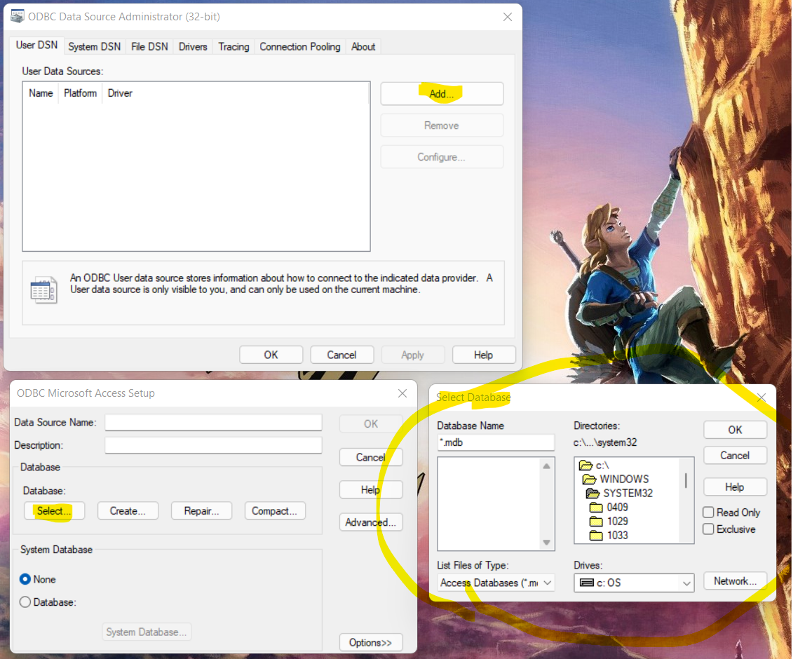
Task: Select the SYSTEM32 folder in Directories
Action: [x=619, y=493]
